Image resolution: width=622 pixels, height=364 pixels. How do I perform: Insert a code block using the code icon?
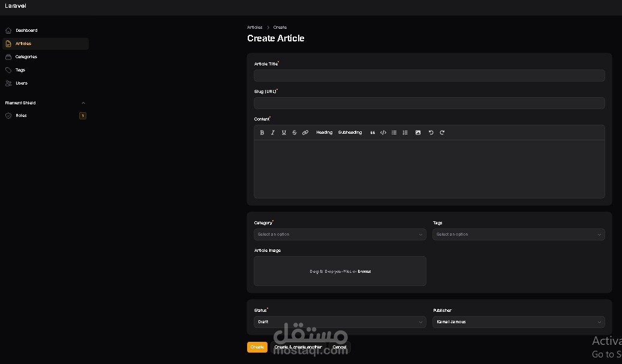click(383, 133)
